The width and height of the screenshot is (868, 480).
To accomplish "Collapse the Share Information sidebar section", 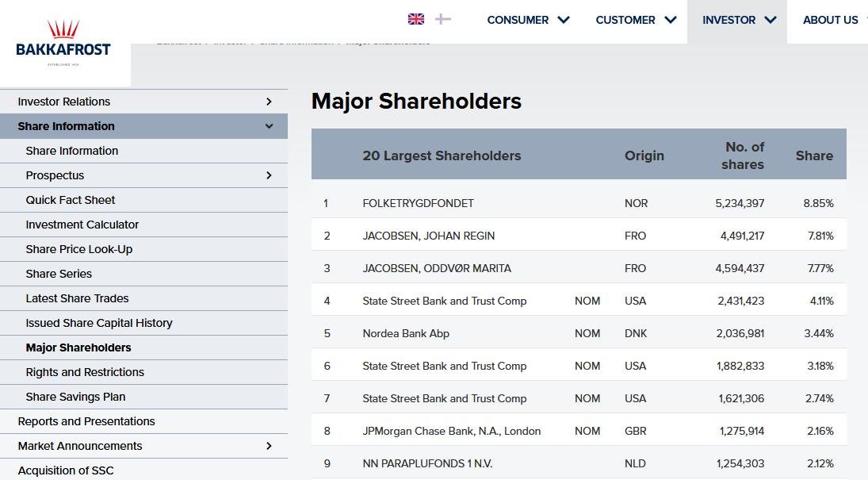I will (269, 126).
